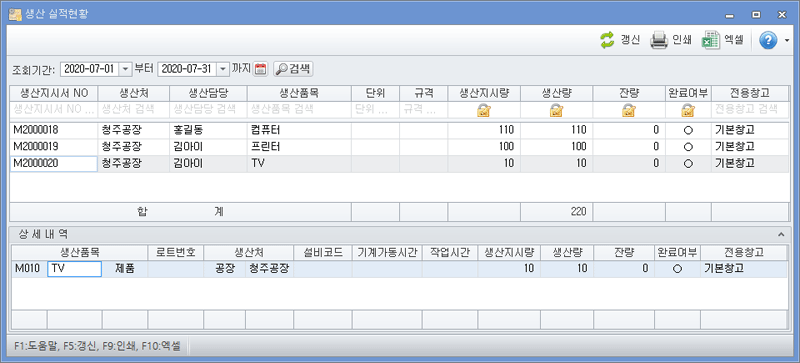This screenshot has width=800, height=363.
Task: Sort by 생산지시서 NO column header
Action: [54, 93]
